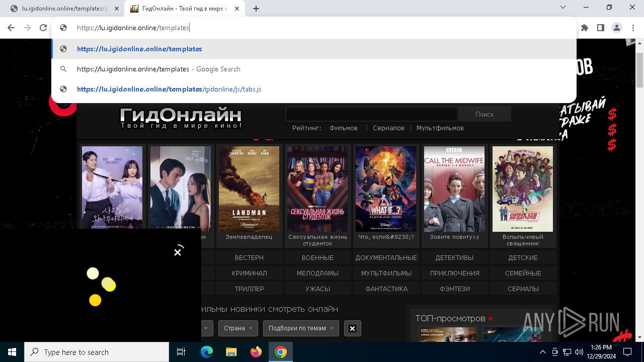
Task: Select the МУЛЬТФИЛЬМЫ genre
Action: 386,273
